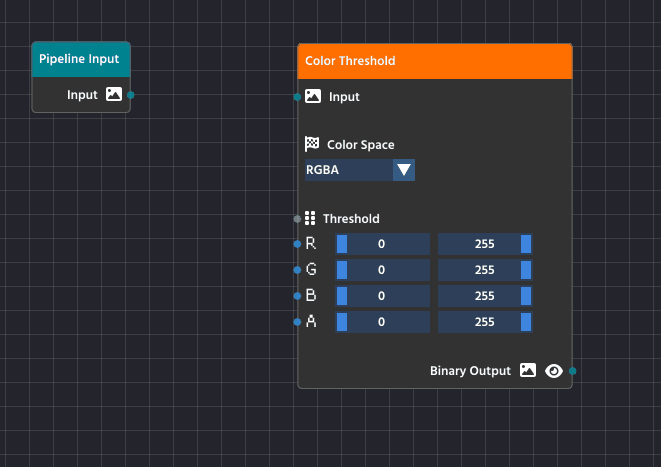Click the Pipeline Input image icon
Image resolution: width=661 pixels, height=467 pixels.
click(114, 95)
